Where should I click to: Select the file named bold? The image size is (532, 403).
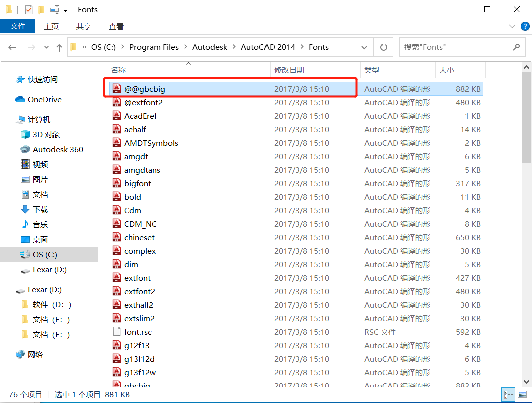click(x=133, y=197)
